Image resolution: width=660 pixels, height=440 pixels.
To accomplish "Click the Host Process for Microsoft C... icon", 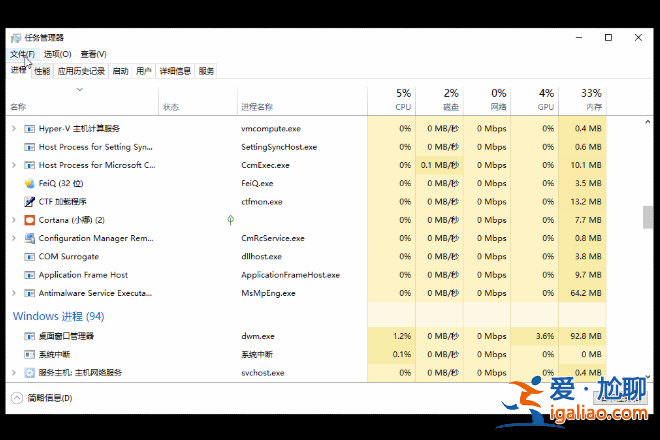I will (x=29, y=165).
